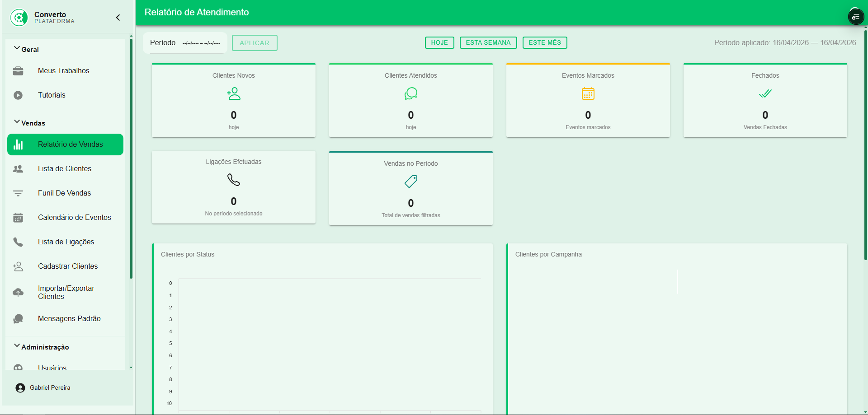The width and height of the screenshot is (868, 415).
Task: Collapse the Geral section
Action: [x=17, y=49]
